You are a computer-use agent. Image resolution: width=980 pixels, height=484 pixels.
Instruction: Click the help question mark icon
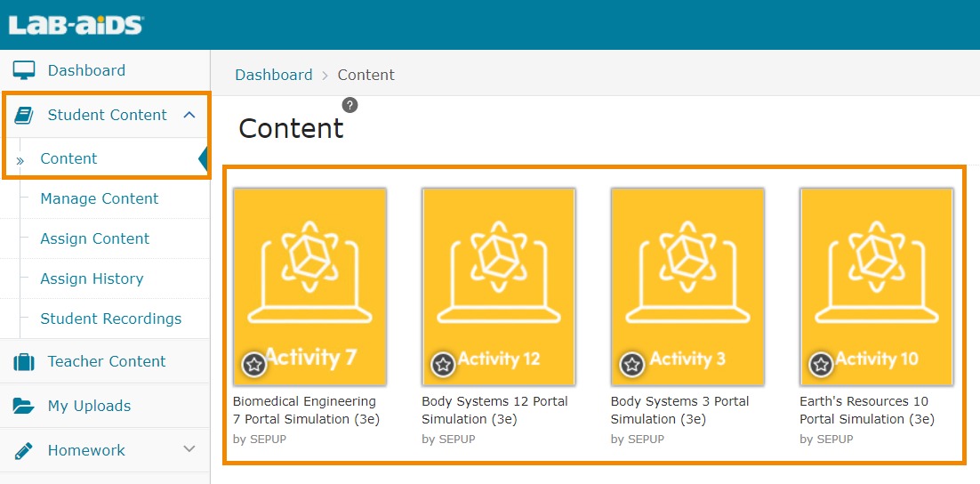(350, 105)
